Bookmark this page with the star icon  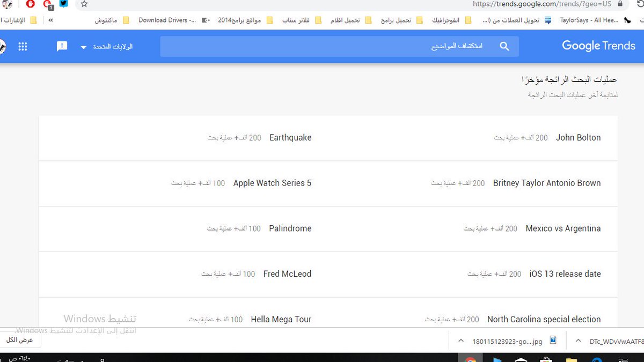pos(84,4)
